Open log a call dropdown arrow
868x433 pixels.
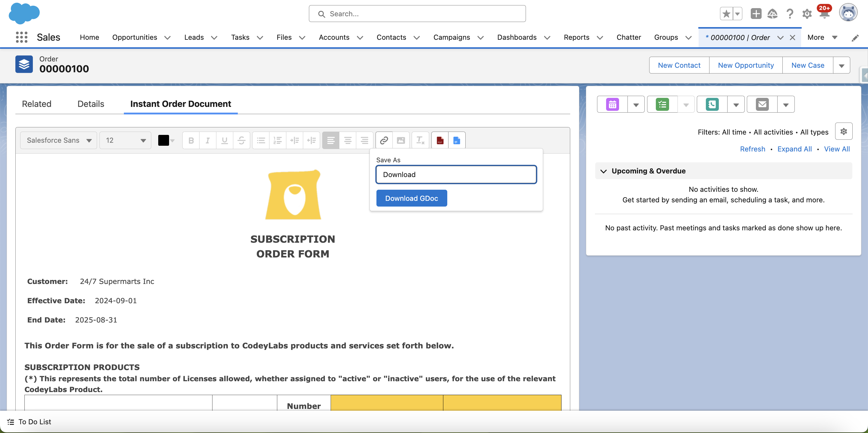click(736, 104)
